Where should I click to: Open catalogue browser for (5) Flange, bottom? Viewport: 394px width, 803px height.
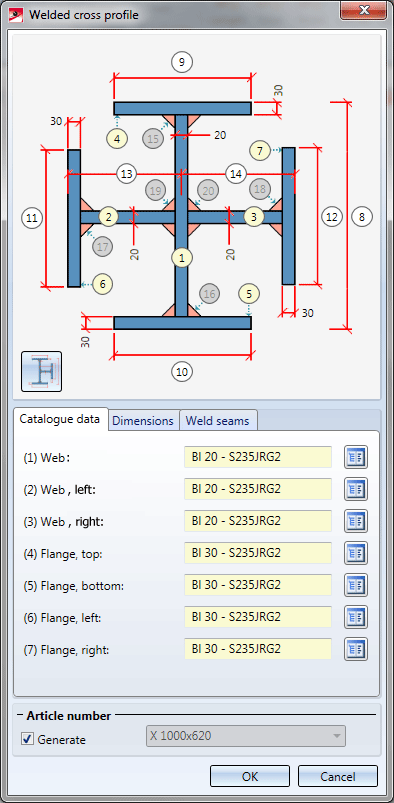[x=356, y=585]
